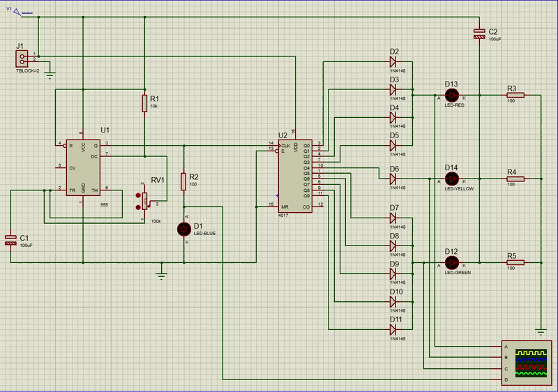Click the LED-BLUE label text
The width and height of the screenshot is (558, 392).
click(204, 234)
